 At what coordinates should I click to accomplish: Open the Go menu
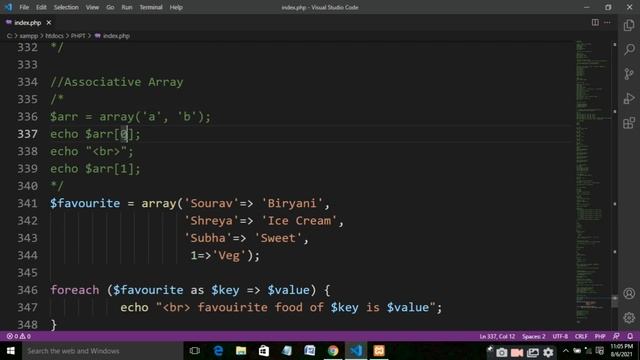110,7
